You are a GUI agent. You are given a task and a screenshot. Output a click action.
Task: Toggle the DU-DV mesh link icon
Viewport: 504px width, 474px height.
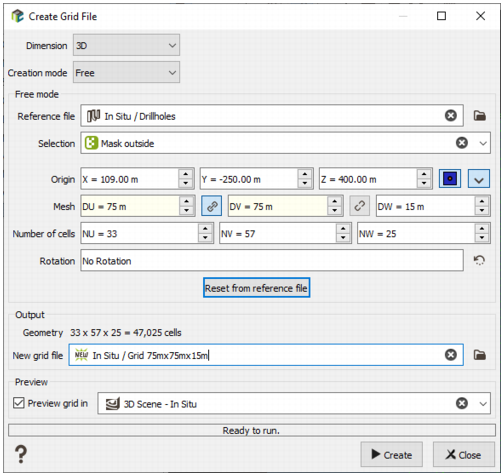click(x=212, y=206)
